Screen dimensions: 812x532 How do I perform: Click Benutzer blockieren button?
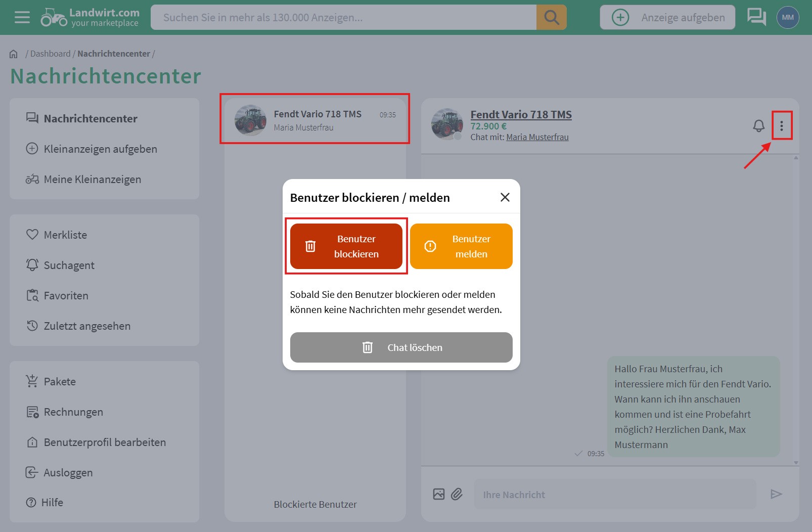(346, 246)
